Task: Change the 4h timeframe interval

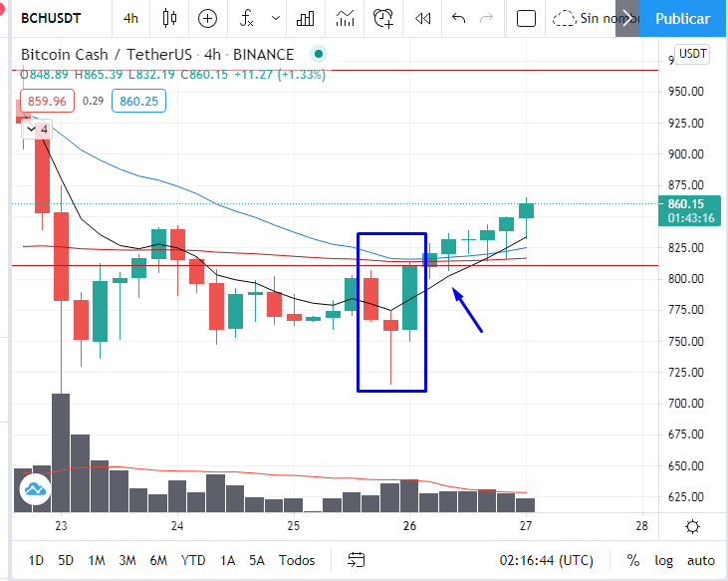Action: [130, 18]
